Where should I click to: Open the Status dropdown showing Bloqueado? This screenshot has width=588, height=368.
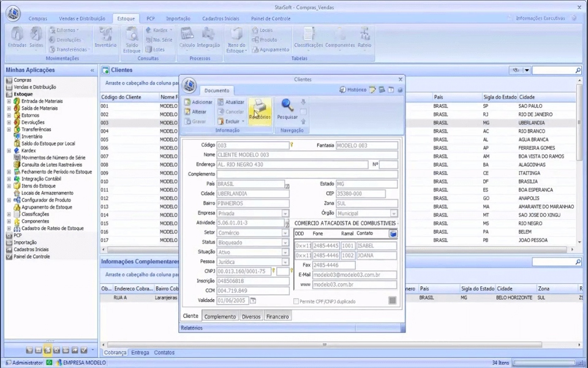pos(285,242)
